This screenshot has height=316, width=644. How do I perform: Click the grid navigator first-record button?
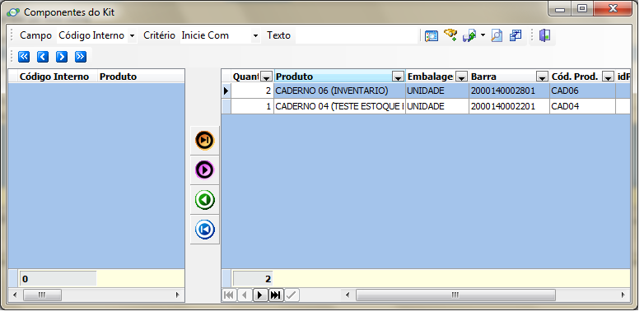tap(229, 295)
